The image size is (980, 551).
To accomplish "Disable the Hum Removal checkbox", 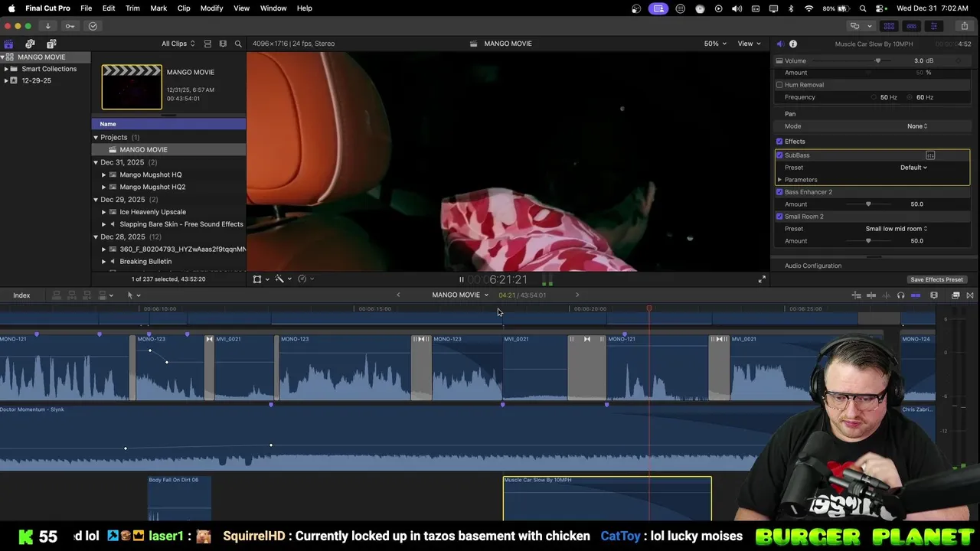I will tap(779, 85).
